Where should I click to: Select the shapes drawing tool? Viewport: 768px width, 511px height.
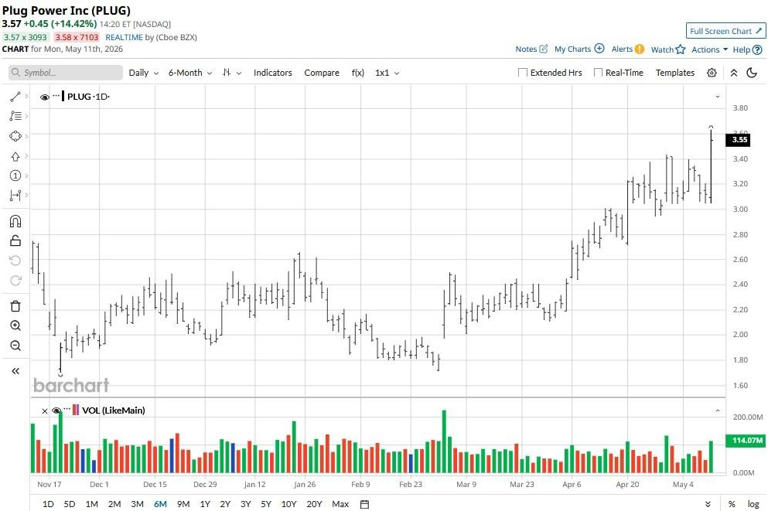[x=15, y=136]
